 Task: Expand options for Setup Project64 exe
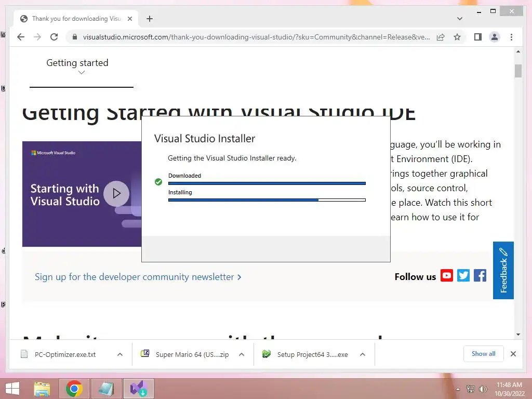click(x=362, y=354)
